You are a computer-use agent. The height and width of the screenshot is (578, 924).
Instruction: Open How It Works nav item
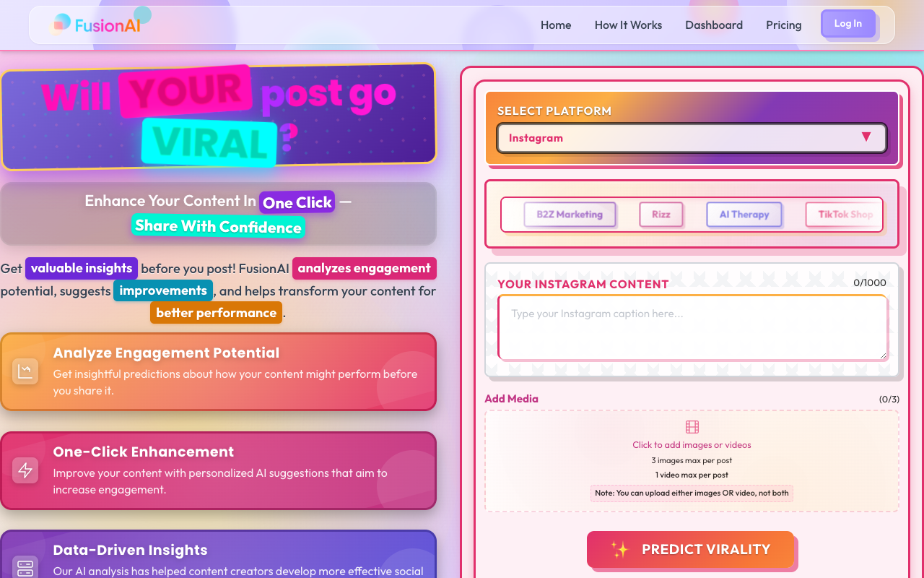click(628, 25)
